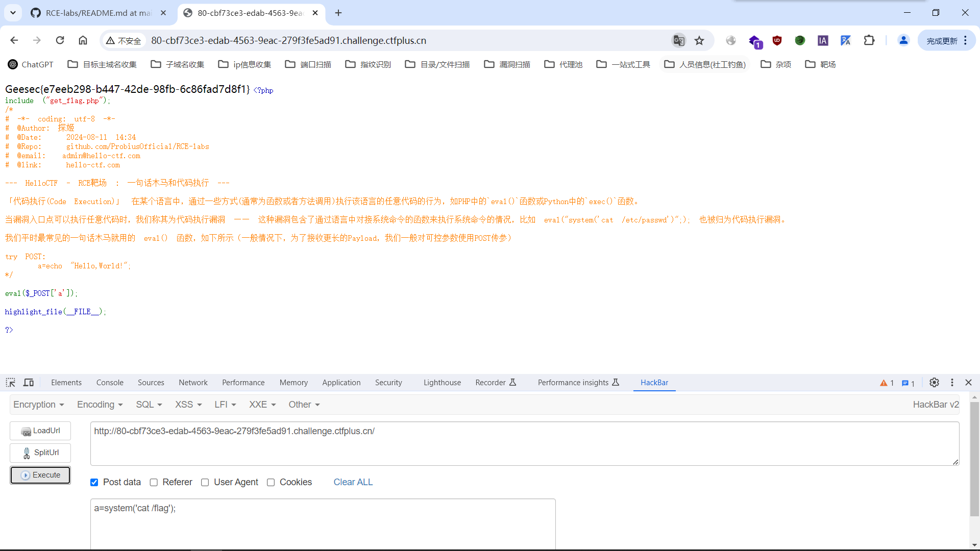Uncheck the Post data checkbox
This screenshot has width=980, height=551.
point(94,483)
